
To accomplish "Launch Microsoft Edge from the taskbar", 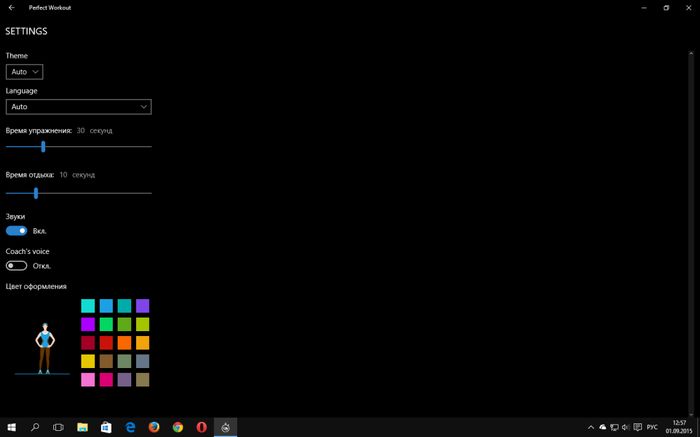I will tap(130, 427).
